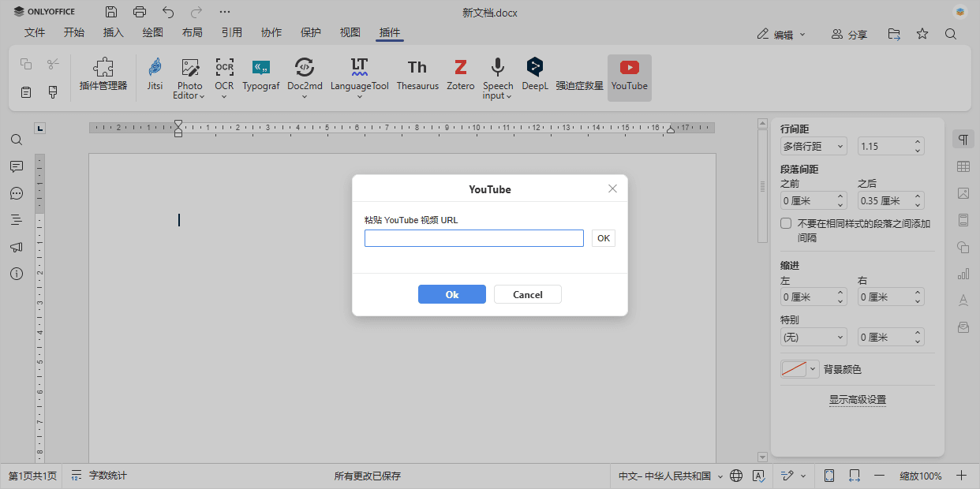Click the blue Ok button in YouTube dialog

point(451,293)
